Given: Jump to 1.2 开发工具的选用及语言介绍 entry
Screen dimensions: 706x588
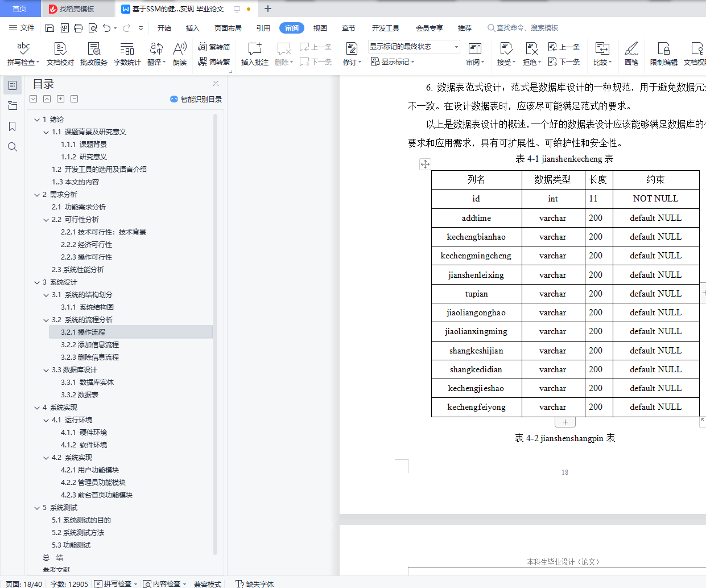Looking at the screenshot, I should click(x=99, y=170).
